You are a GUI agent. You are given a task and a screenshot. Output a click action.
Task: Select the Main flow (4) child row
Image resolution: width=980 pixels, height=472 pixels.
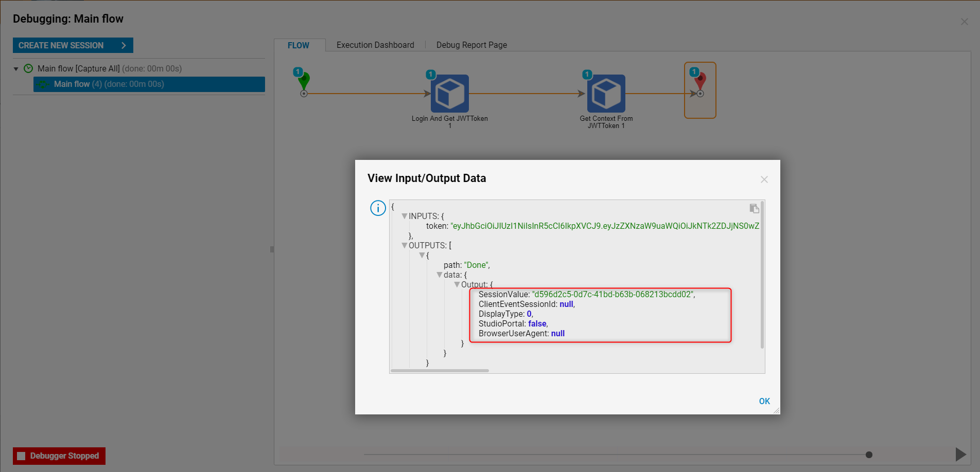point(149,84)
